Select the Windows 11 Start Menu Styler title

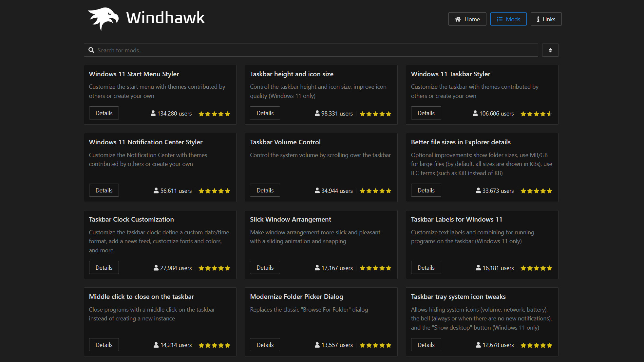point(134,74)
